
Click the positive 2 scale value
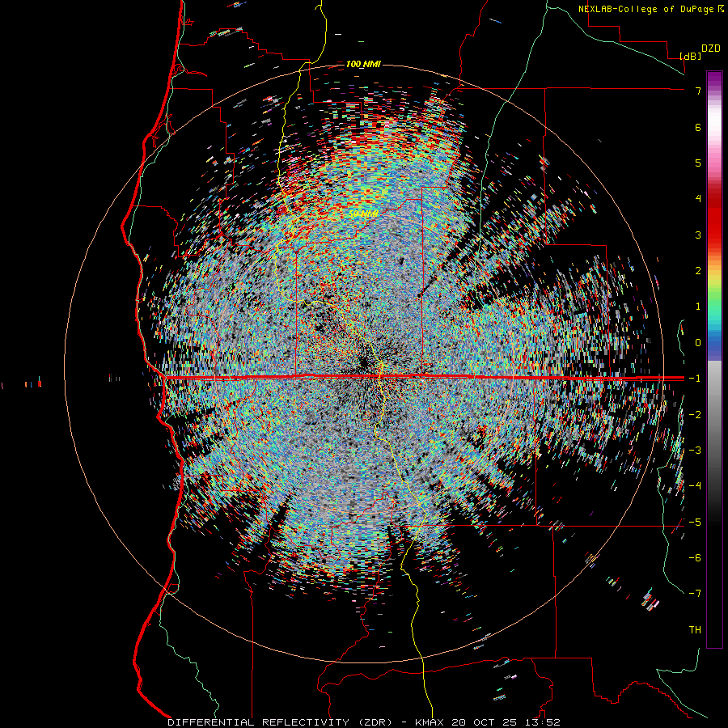click(698, 271)
